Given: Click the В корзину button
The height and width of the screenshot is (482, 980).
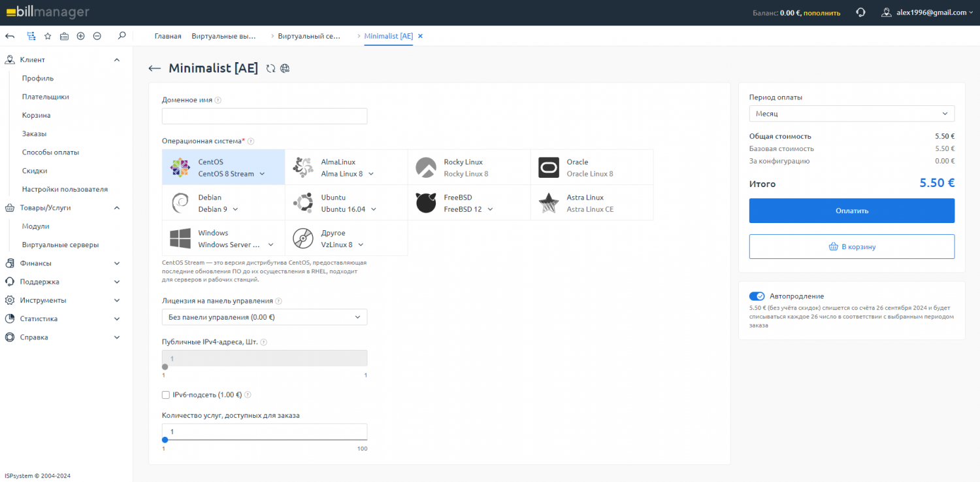Looking at the screenshot, I should (851, 247).
